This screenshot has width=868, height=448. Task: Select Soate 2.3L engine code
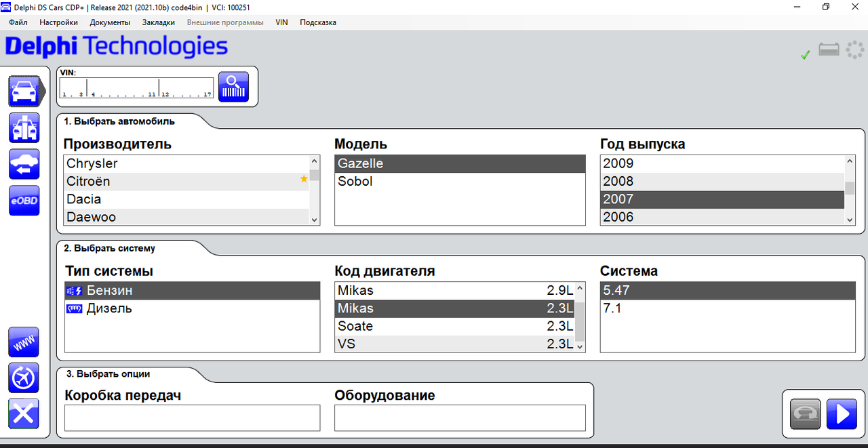(x=455, y=326)
